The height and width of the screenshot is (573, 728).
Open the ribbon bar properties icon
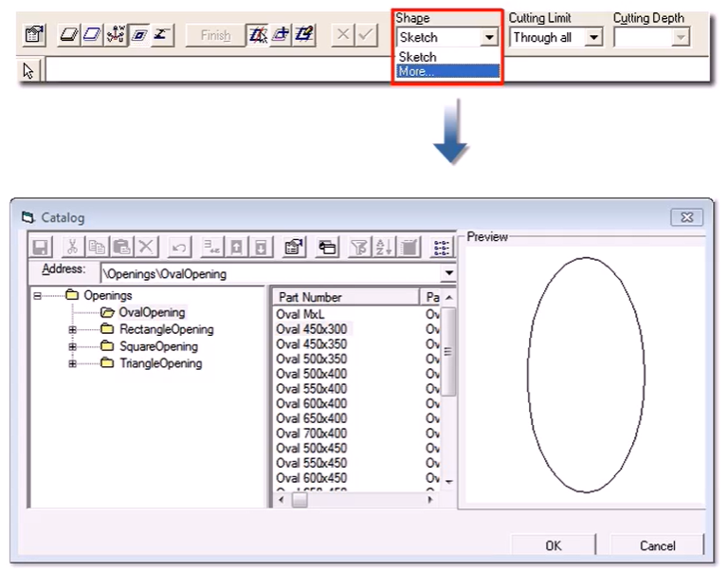(34, 36)
